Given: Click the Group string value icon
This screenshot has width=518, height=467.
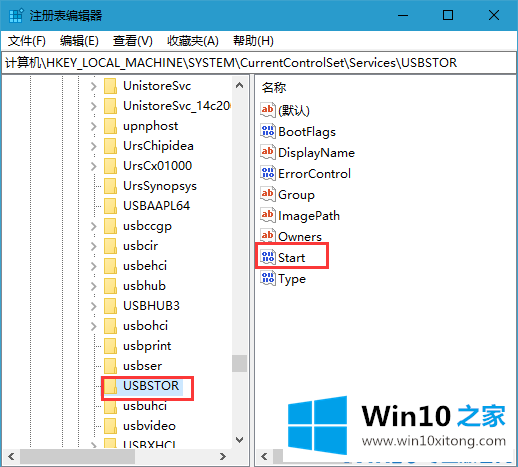Looking at the screenshot, I should click(x=268, y=194).
